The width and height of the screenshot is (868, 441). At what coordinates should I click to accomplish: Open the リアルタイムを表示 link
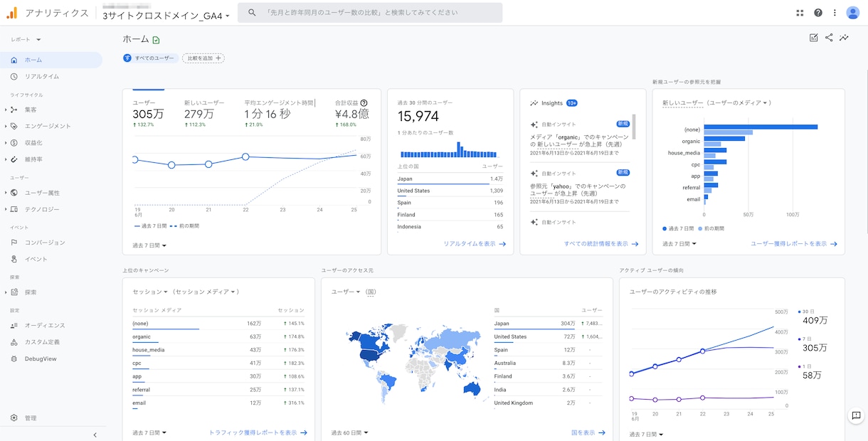475,244
